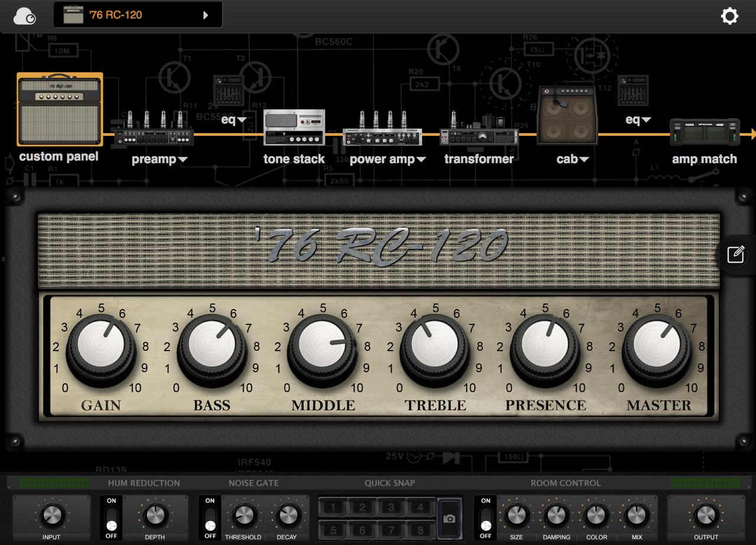Open the edit panel pencil icon
756x545 pixels.
coord(736,255)
